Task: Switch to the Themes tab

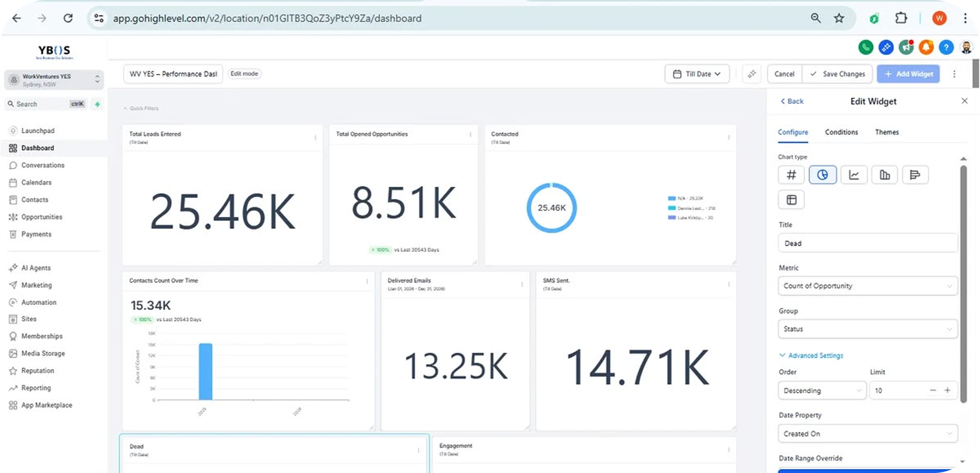Action: (886, 132)
